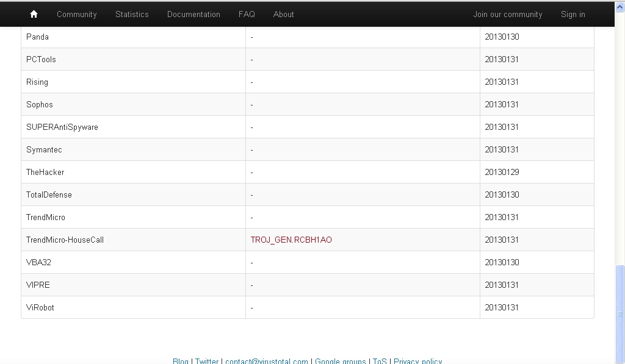This screenshot has height=364, width=625.
Task: Click VBA32's update date 20130130
Action: (x=502, y=262)
